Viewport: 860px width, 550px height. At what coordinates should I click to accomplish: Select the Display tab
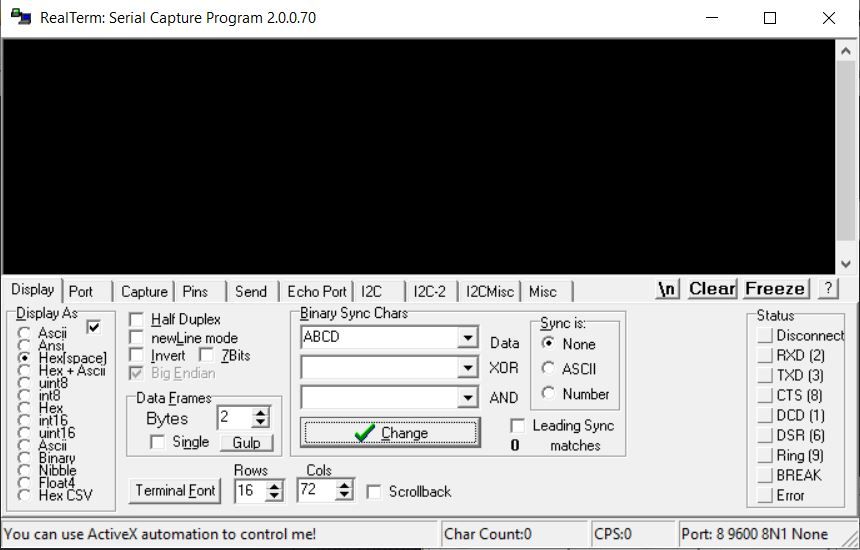[32, 290]
